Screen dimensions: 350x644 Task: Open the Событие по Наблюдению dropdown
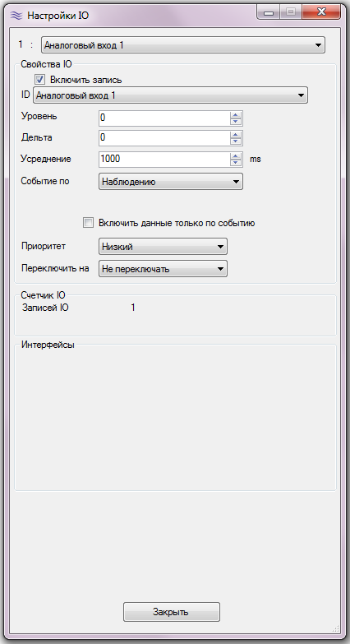click(171, 182)
